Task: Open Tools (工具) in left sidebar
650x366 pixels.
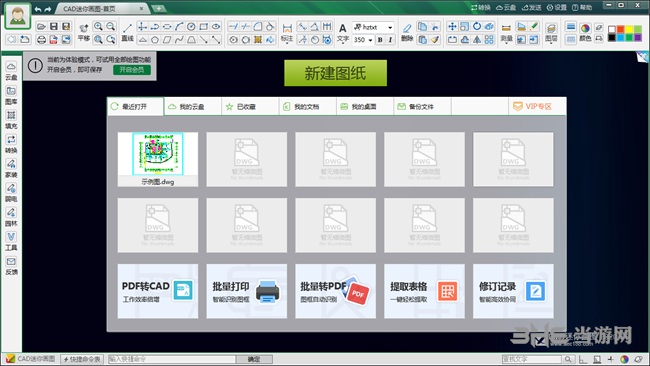Action: [x=11, y=242]
